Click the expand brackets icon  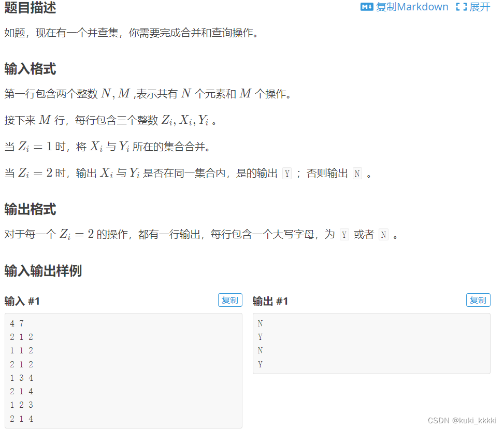[x=461, y=7]
